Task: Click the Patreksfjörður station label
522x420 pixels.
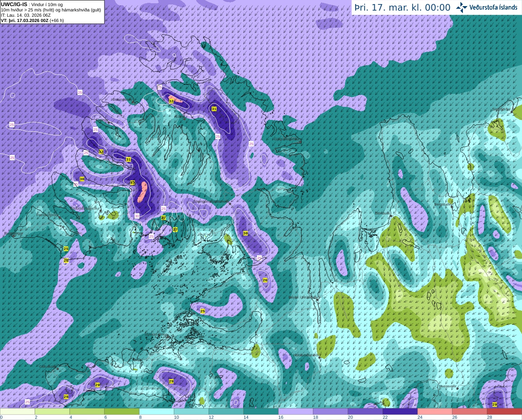Action: click(48, 214)
